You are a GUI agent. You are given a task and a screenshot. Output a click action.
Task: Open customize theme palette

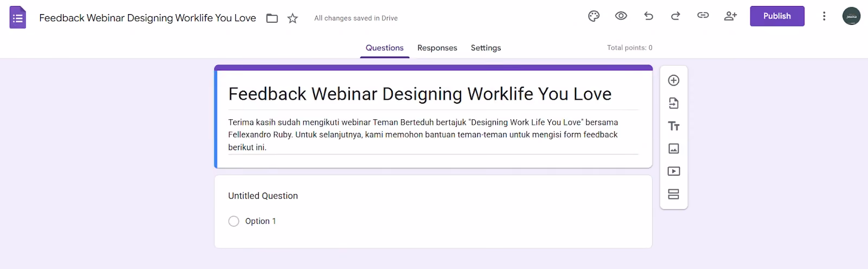(x=594, y=16)
